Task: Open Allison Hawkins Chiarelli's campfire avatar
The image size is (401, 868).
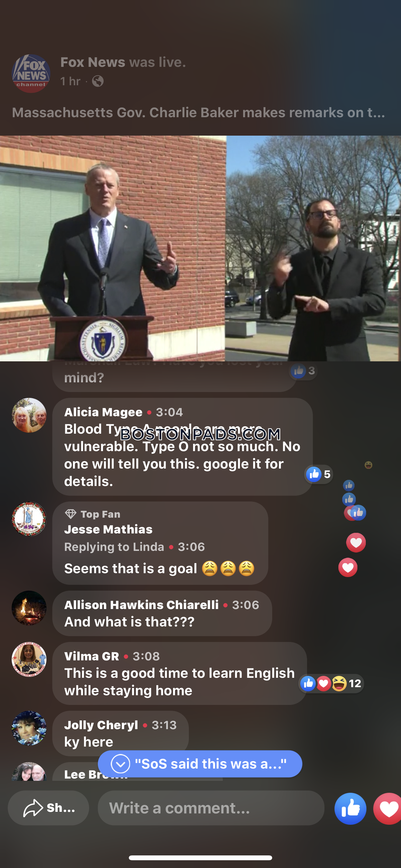Action: pos(29,607)
